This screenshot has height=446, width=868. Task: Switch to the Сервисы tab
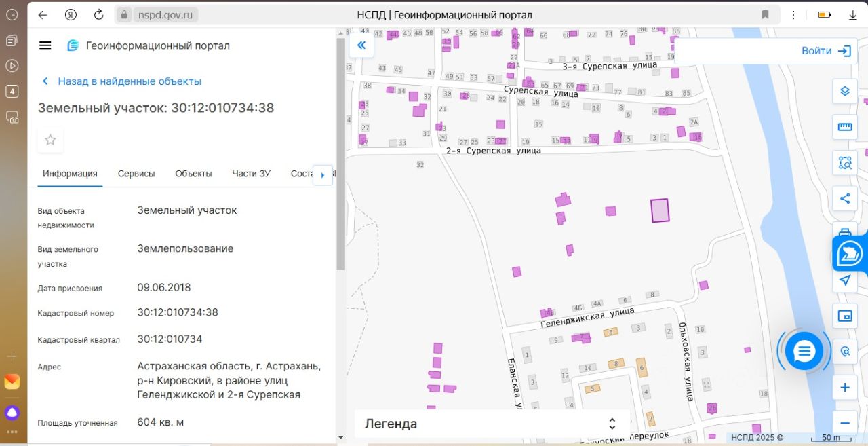click(136, 174)
